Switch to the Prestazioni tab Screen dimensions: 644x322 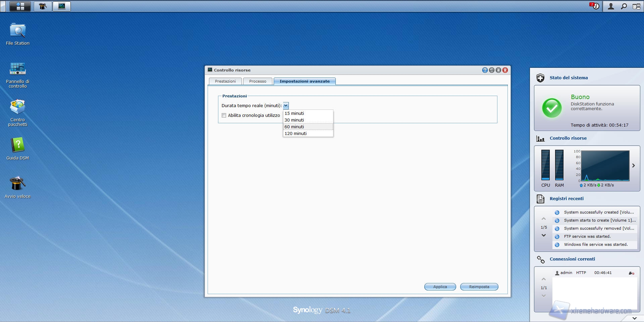point(225,81)
